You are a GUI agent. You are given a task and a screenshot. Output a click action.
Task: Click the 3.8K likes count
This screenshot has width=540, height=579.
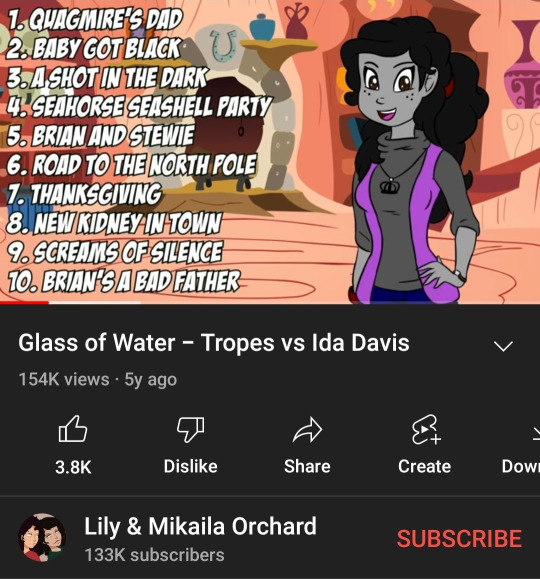[73, 467]
